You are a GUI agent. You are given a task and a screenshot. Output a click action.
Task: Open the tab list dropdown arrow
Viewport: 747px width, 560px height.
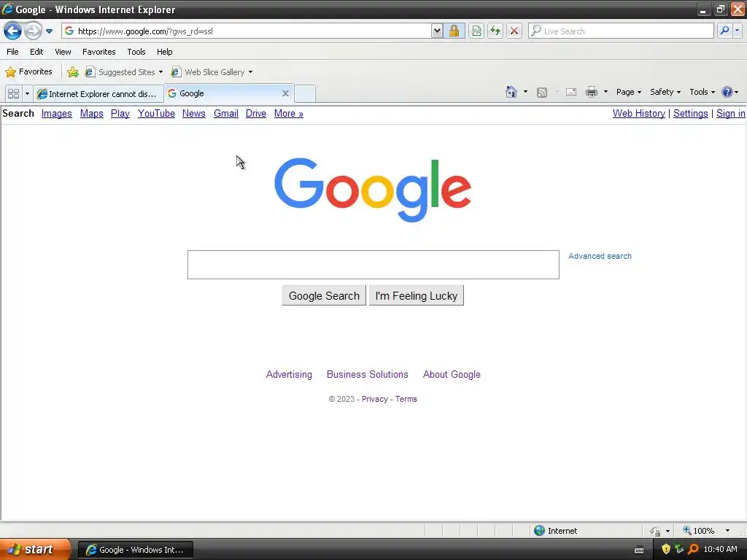click(x=27, y=94)
